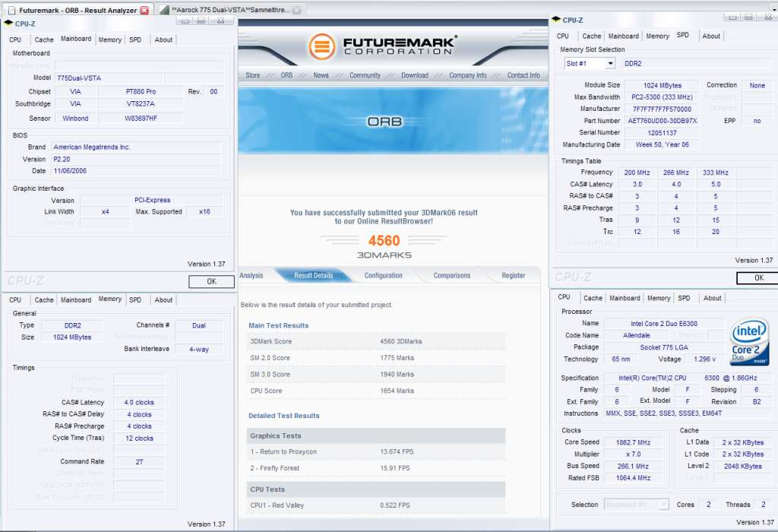Viewport: 778px width, 532px height.
Task: Select the BIOS version P2.20
Action: point(136,160)
